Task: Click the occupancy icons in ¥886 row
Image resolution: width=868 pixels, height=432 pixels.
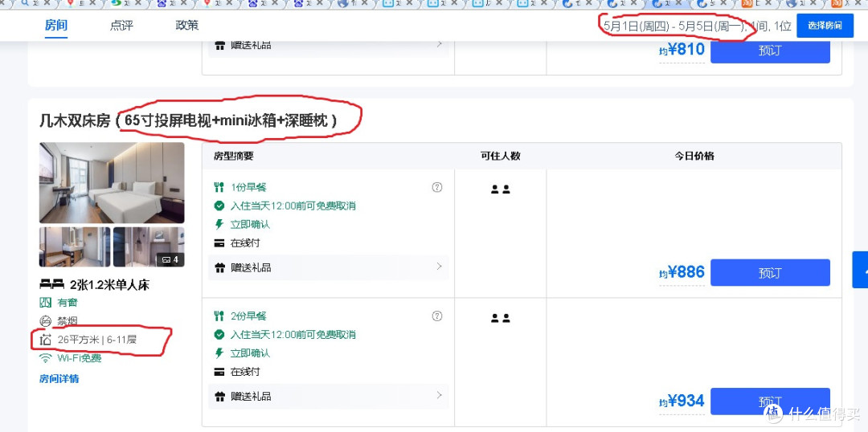Action: click(501, 190)
